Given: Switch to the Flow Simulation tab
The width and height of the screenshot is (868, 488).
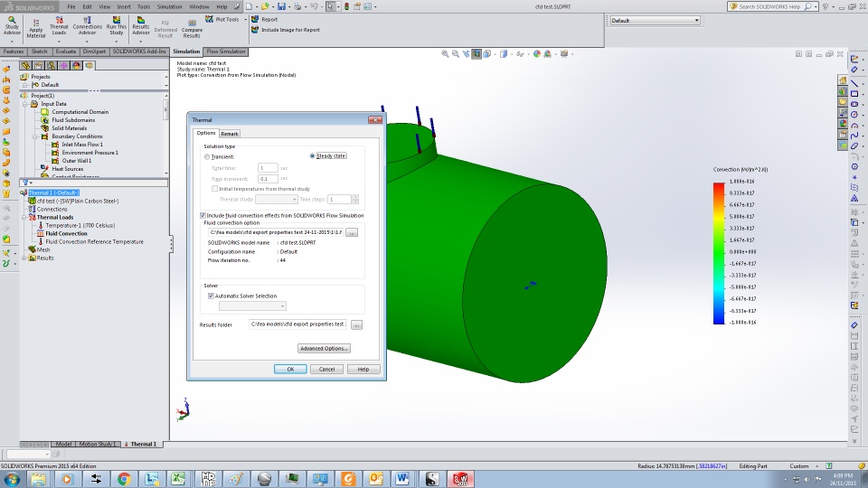Looking at the screenshot, I should point(225,52).
